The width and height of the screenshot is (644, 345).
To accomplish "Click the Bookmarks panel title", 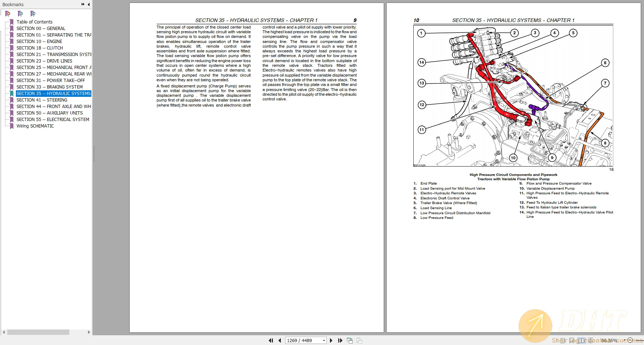I will pyautogui.click(x=13, y=4).
